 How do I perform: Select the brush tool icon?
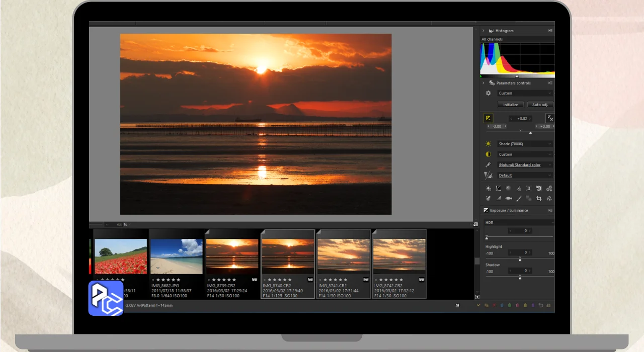[519, 199]
